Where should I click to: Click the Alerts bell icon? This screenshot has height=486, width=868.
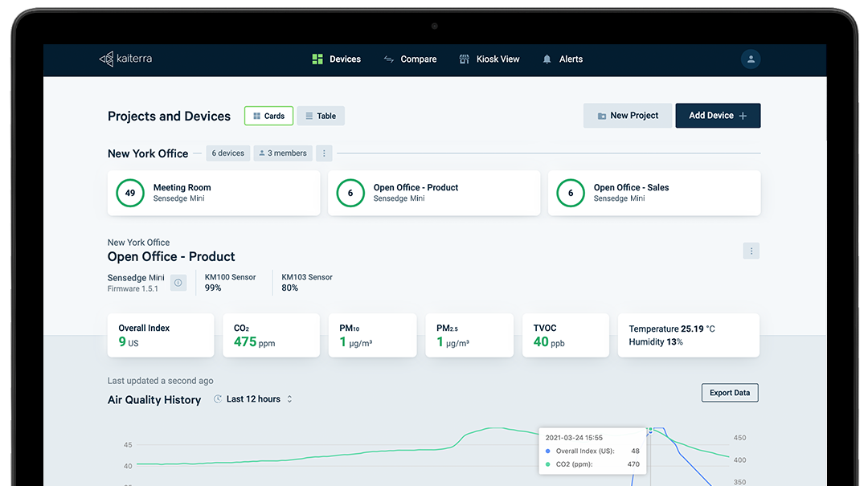point(546,59)
